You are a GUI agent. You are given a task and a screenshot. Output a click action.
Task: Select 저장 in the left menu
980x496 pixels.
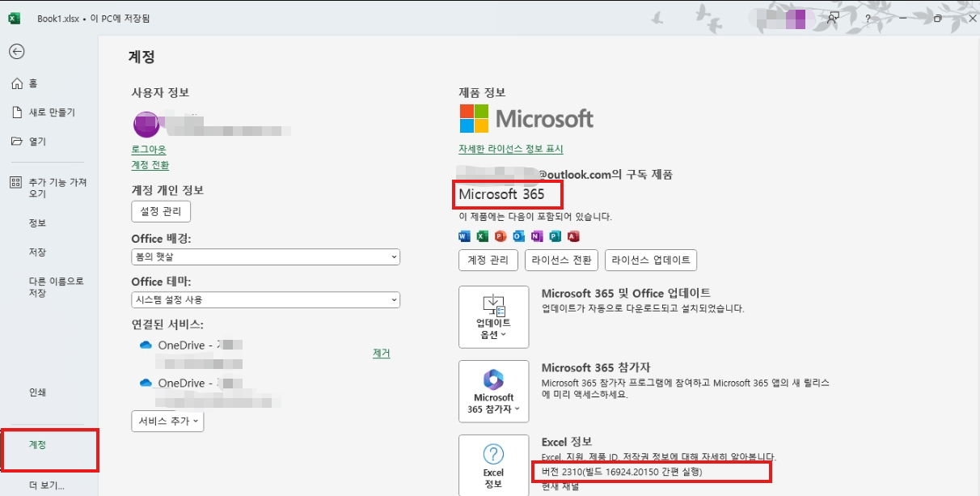37,252
